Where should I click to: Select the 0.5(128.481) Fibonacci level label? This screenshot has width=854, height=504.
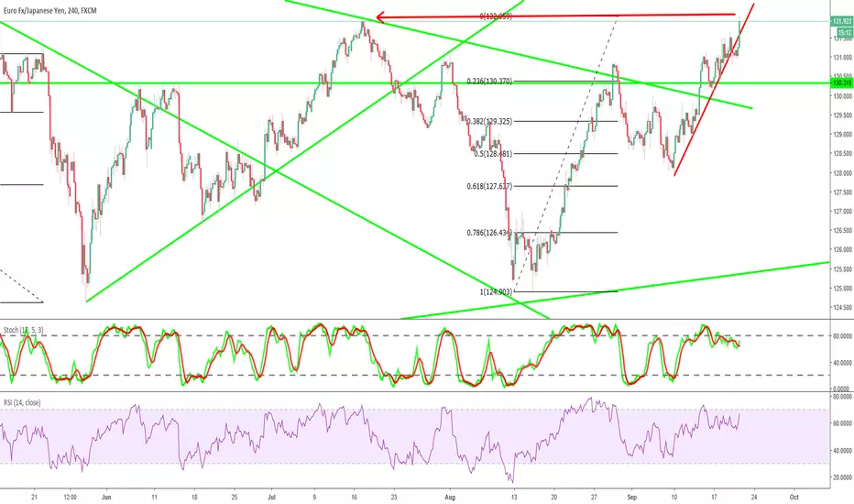(x=493, y=154)
